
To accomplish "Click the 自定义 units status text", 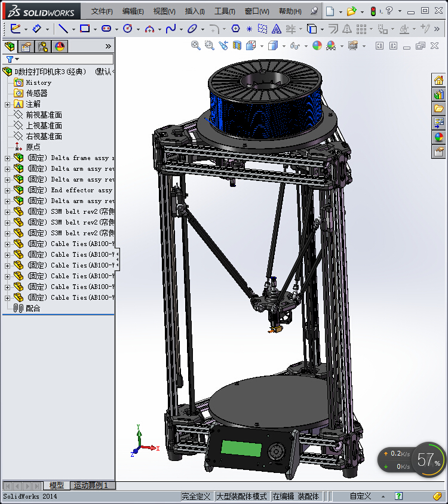I will [360, 496].
